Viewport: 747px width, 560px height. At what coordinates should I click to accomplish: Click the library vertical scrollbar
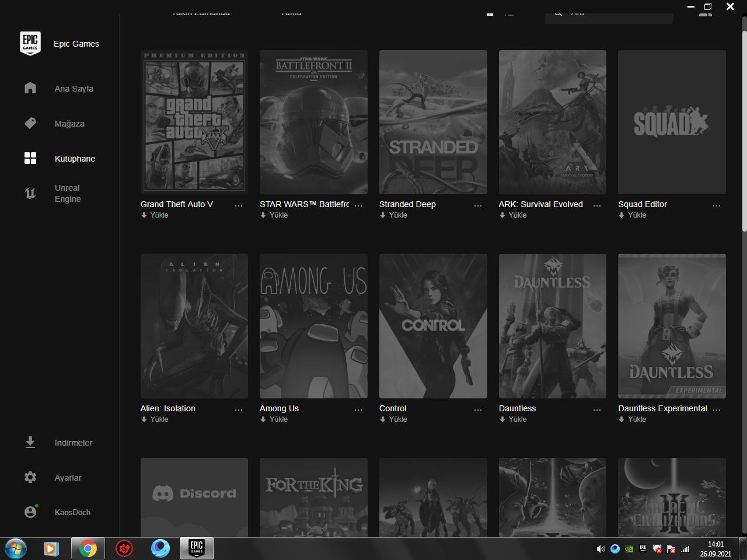click(744, 131)
